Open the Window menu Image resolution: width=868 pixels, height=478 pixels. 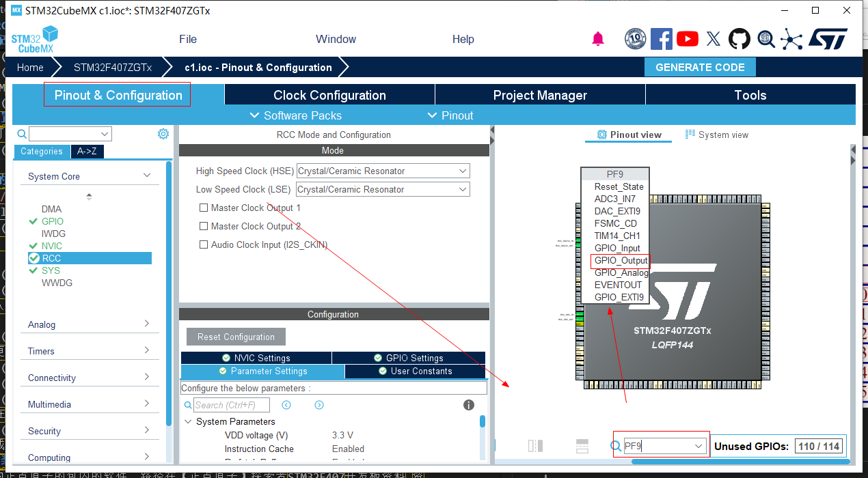click(x=336, y=39)
